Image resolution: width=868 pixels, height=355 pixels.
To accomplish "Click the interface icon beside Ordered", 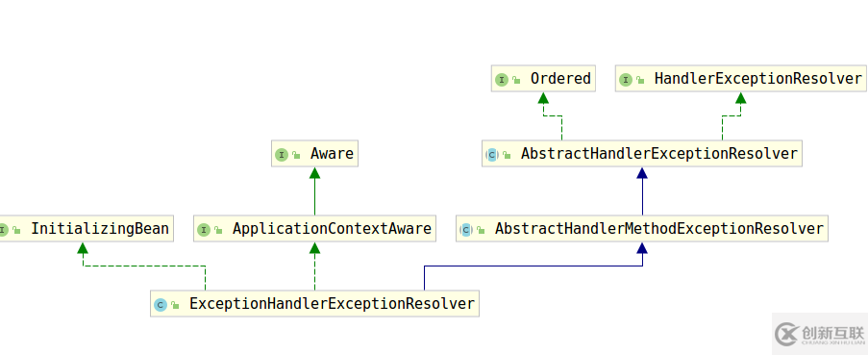I will [x=502, y=80].
